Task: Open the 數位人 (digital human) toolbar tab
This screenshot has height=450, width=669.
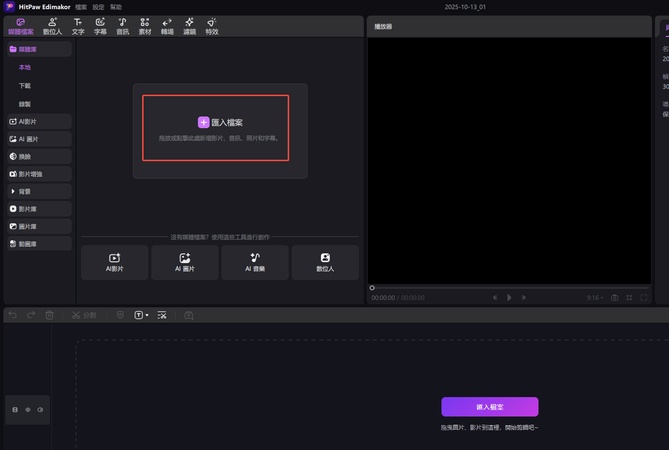Action: point(53,26)
